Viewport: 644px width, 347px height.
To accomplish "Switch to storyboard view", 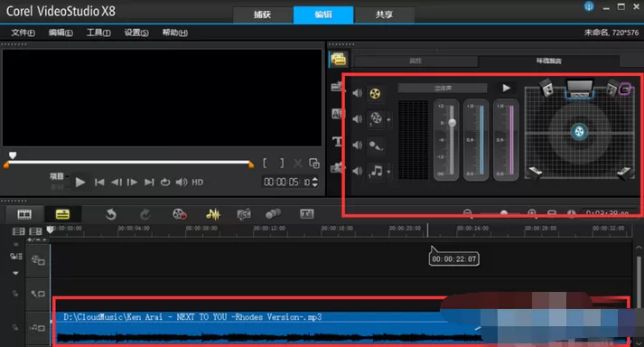I will pos(24,214).
